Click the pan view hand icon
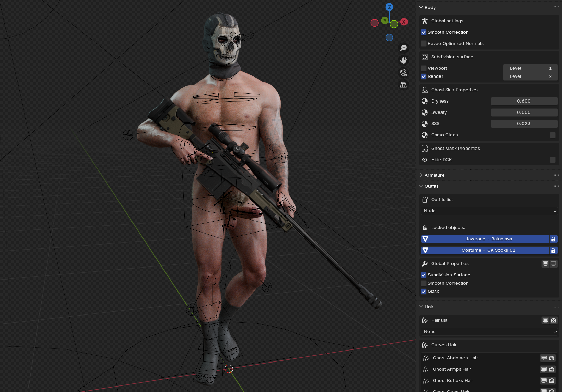 coord(403,60)
